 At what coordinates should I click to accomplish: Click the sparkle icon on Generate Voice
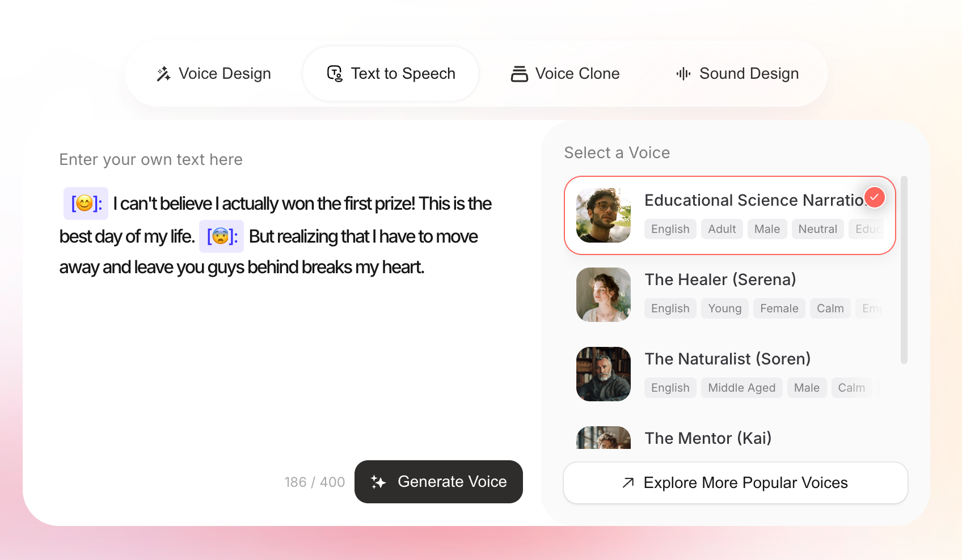[378, 482]
